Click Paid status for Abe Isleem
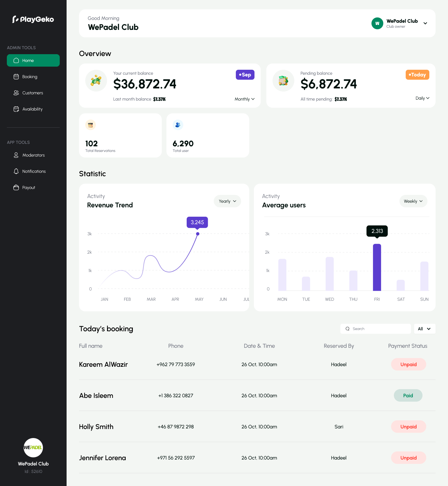448x486 pixels. click(x=408, y=395)
